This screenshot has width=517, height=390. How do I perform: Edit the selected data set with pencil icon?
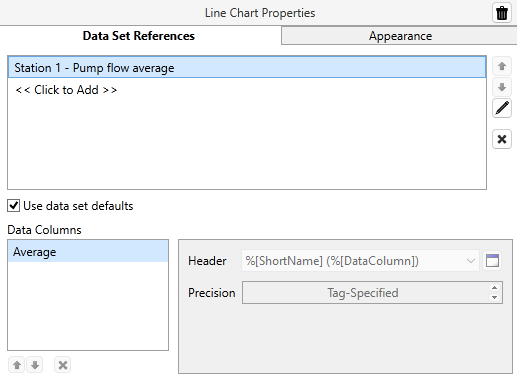point(502,108)
